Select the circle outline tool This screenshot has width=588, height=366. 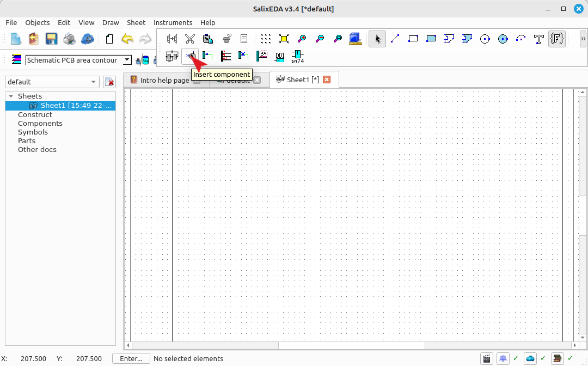point(485,39)
